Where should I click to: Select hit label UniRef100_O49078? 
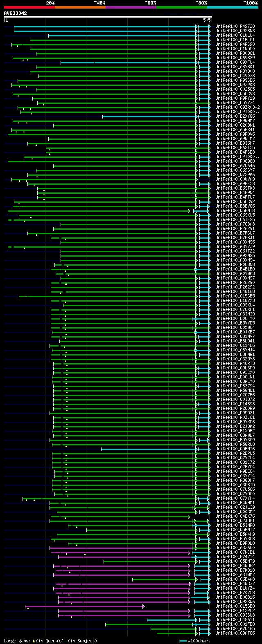coord(235,76)
